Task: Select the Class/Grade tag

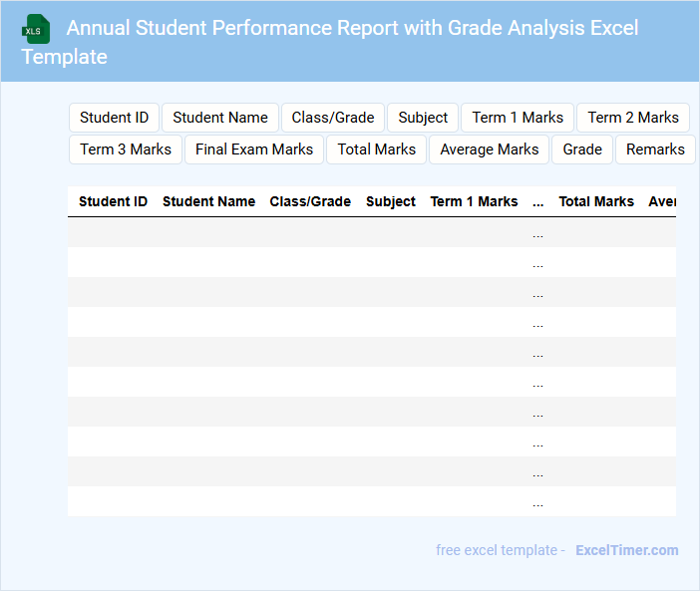Action: 333,118
